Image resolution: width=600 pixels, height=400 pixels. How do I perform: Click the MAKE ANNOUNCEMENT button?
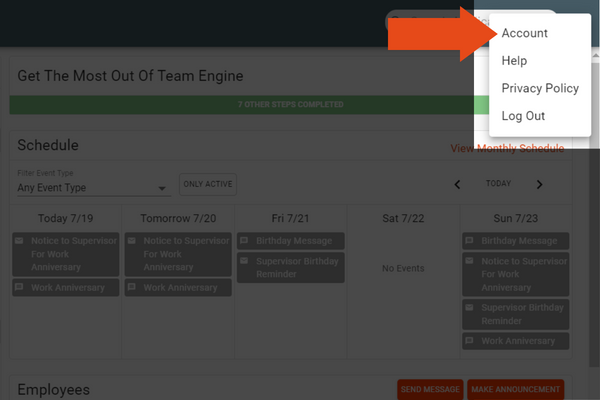pyautogui.click(x=515, y=389)
